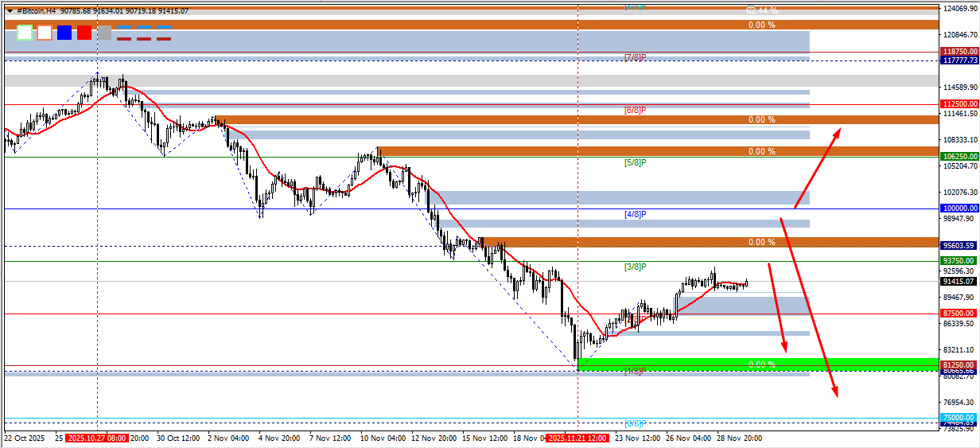The image size is (980, 448).
Task: Click the 22 Oct 2025 date label
Action: point(26,438)
